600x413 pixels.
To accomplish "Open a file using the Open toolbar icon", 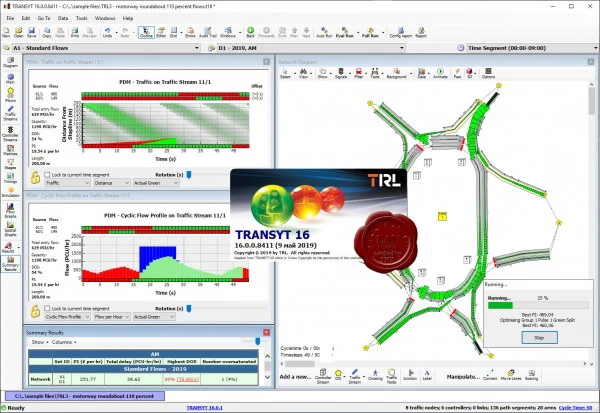I will [x=18, y=32].
